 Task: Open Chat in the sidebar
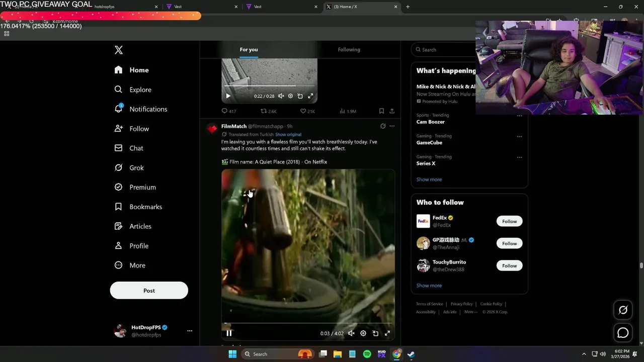pyautogui.click(x=129, y=148)
